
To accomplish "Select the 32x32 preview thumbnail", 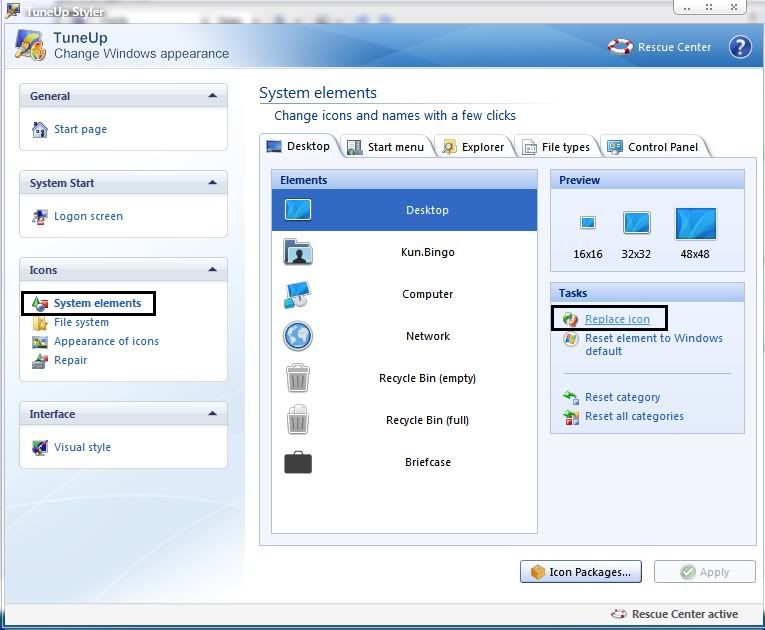I will pyautogui.click(x=637, y=223).
